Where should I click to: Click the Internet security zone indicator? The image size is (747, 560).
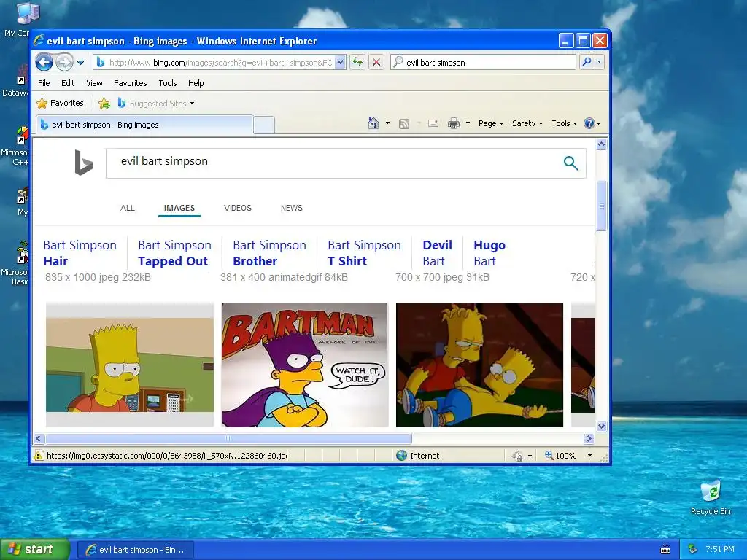tap(418, 456)
